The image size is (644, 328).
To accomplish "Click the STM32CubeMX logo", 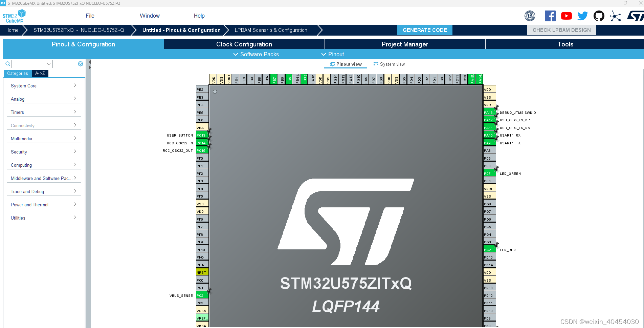I will click(x=14, y=16).
